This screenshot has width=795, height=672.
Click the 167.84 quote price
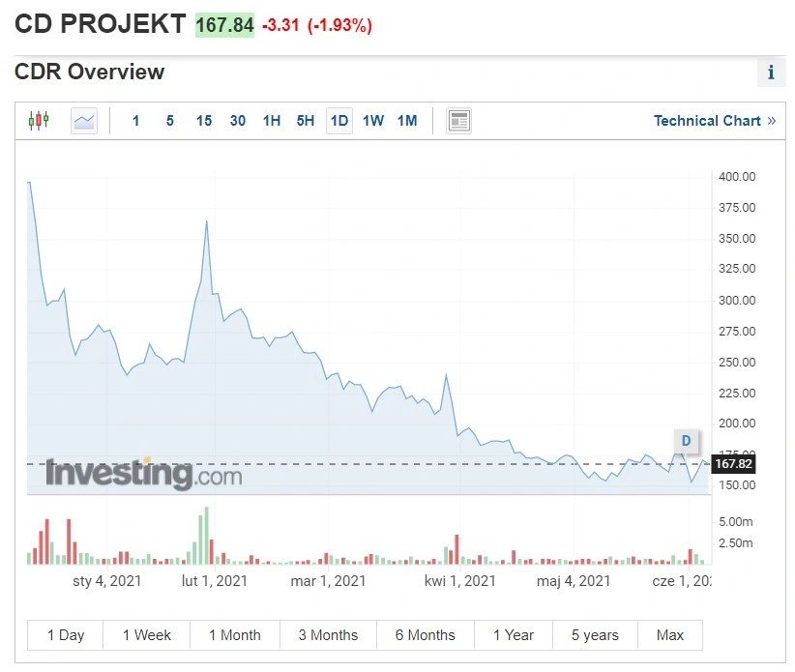(224, 25)
